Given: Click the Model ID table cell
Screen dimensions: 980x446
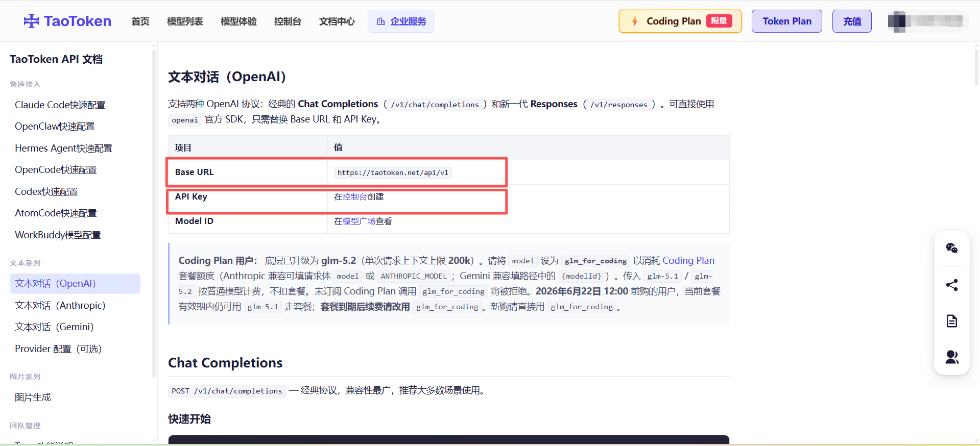Looking at the screenshot, I should pyautogui.click(x=248, y=221).
